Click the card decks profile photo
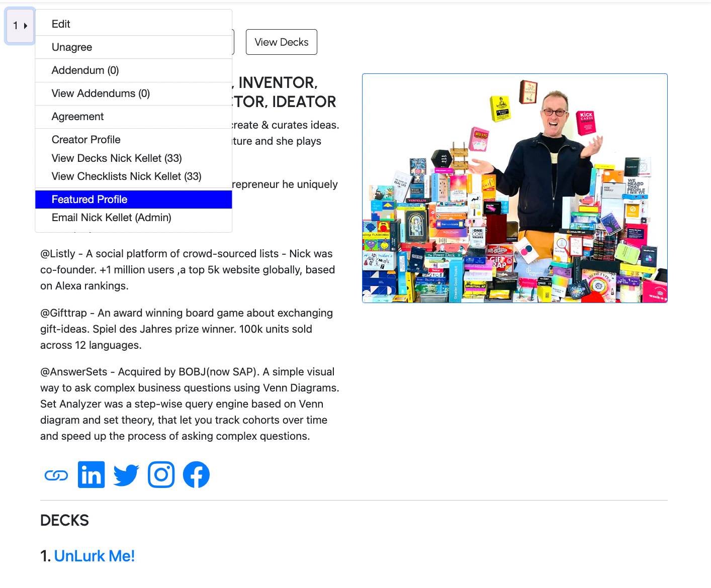The height and width of the screenshot is (588, 711). (x=515, y=188)
